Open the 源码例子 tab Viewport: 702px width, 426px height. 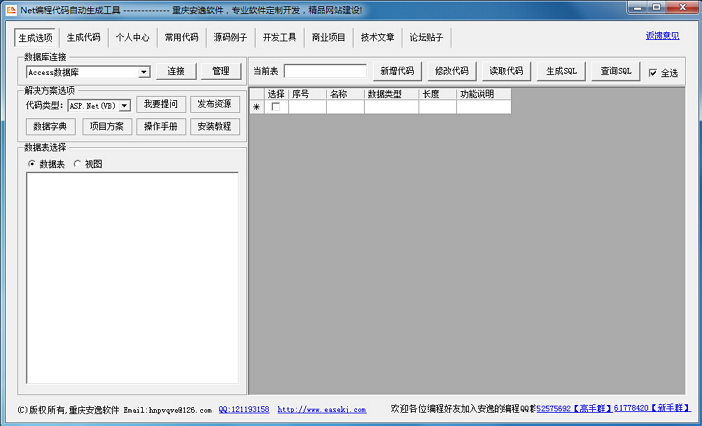(x=230, y=38)
